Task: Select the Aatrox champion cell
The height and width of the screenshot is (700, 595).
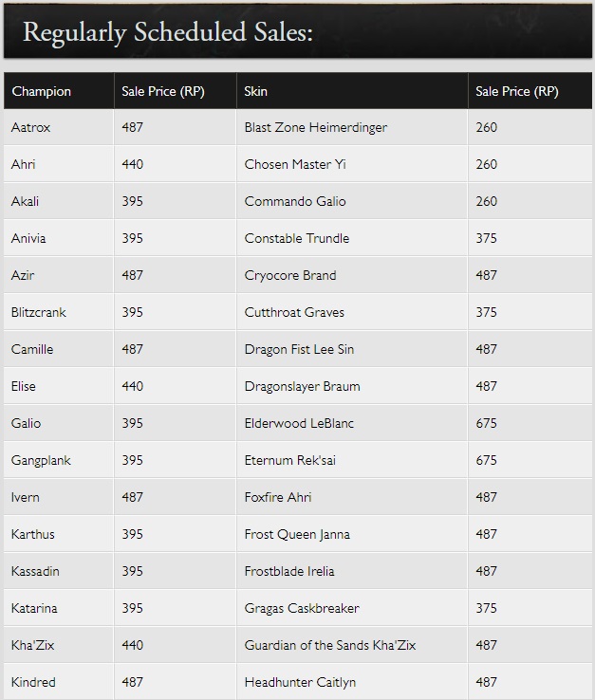Action: 31,127
